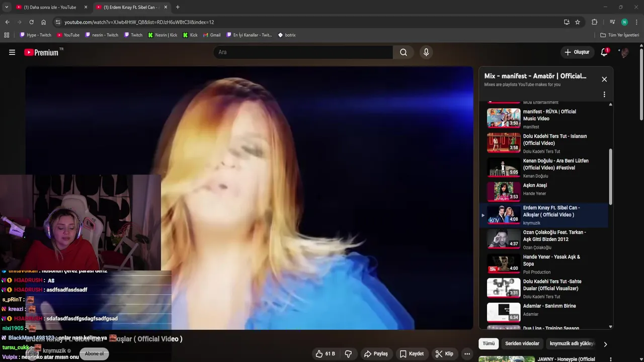Play 'Dolu Kadehi Ters Tut - Islansın' video

544,143
